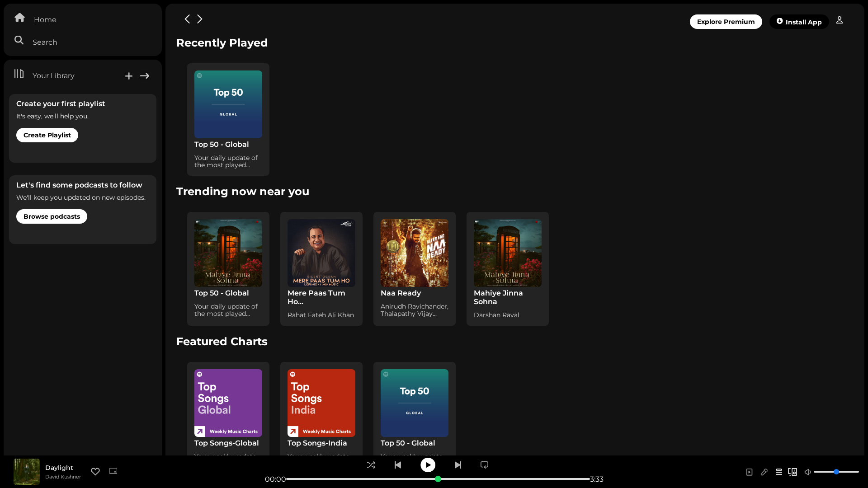Click the Browse podcasts button
Viewport: 868px width, 488px height.
(52, 216)
